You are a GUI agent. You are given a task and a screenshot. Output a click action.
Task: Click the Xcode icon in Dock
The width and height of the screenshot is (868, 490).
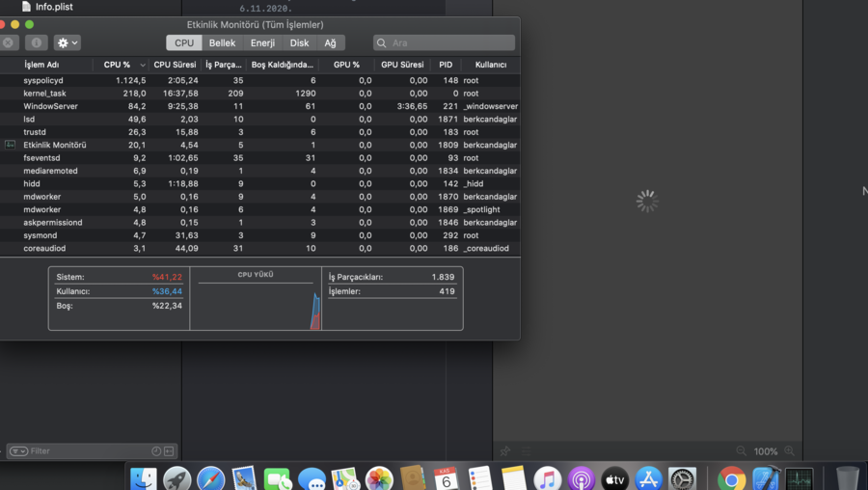766,478
